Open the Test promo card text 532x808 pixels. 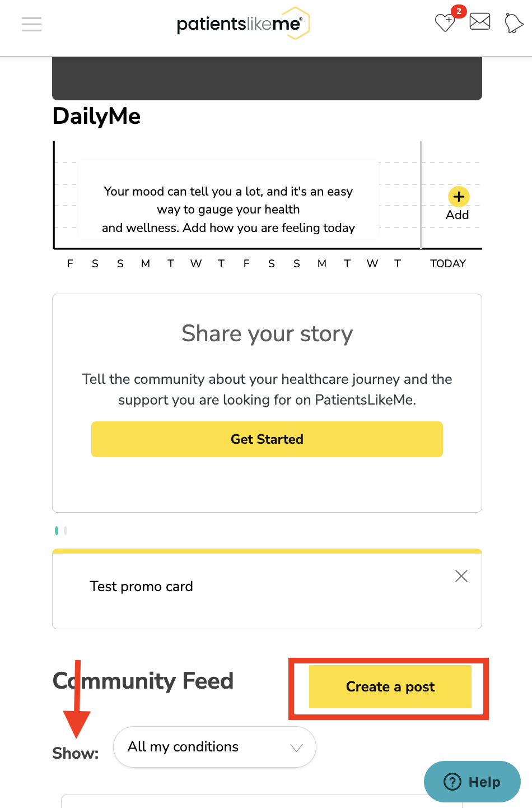coord(141,586)
